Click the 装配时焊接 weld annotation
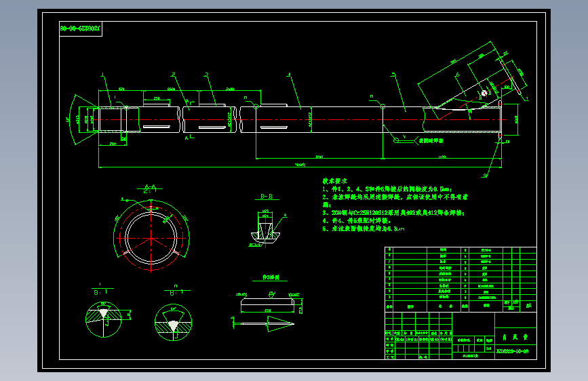Viewport: 588px width, 381px height. 431,140
